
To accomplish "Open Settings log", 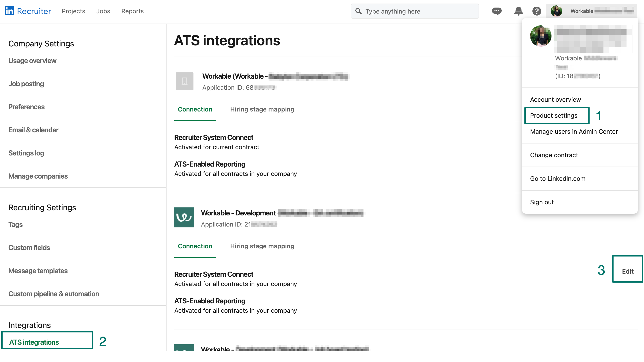I will 26,153.
